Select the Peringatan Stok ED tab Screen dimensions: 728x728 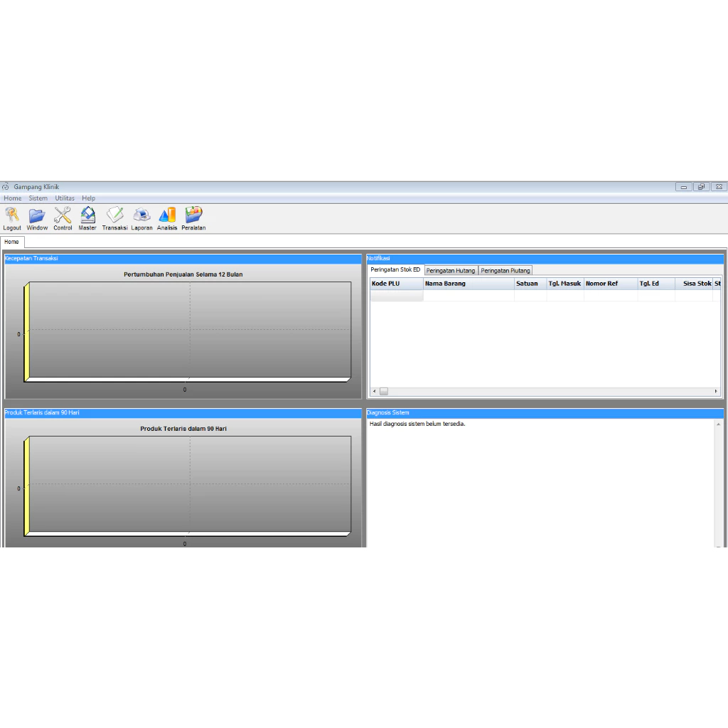395,270
